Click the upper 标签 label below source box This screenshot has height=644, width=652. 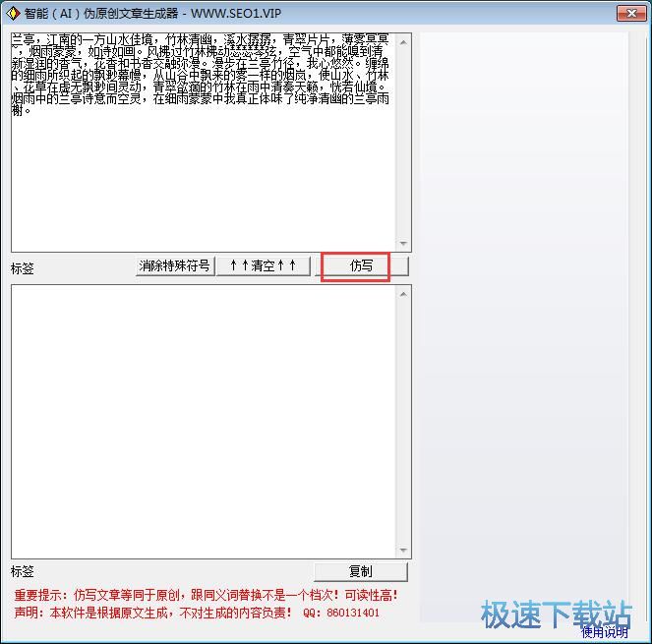[23, 268]
